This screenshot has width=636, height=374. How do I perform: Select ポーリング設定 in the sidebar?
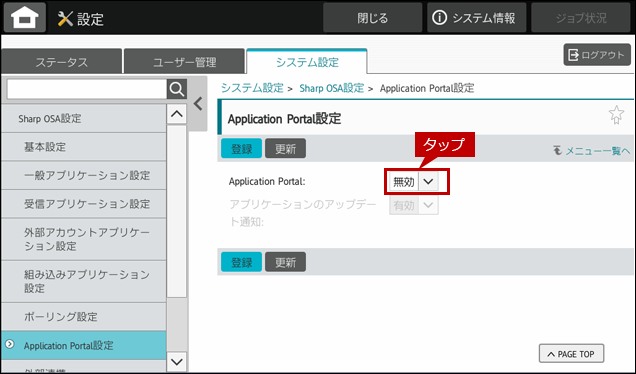coord(84,316)
